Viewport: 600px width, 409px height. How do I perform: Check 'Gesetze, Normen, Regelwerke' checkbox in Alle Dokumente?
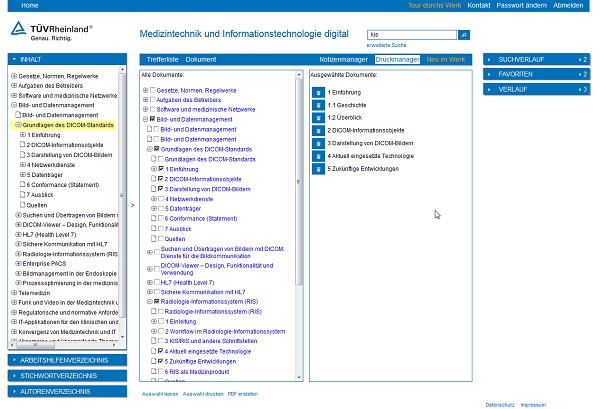(153, 90)
